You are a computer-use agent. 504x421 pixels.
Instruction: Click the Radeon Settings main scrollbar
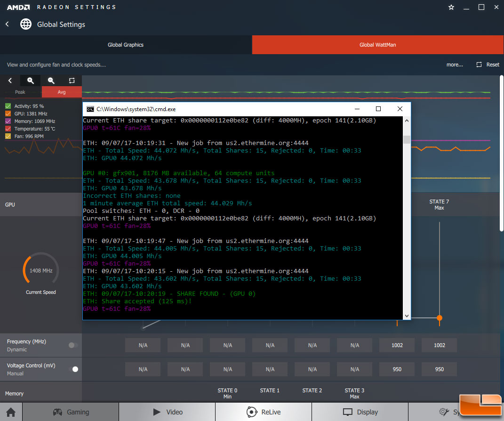(502, 153)
